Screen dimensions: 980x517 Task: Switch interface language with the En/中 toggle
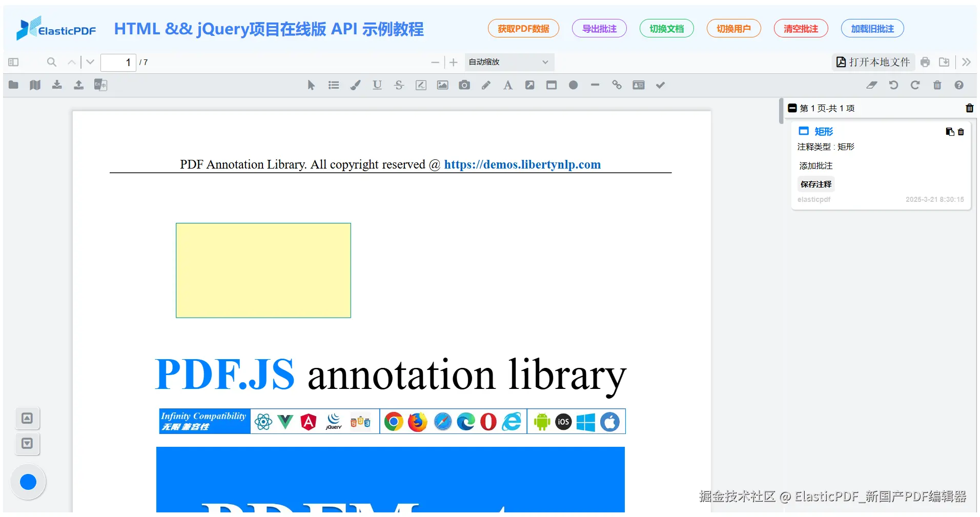pyautogui.click(x=100, y=85)
